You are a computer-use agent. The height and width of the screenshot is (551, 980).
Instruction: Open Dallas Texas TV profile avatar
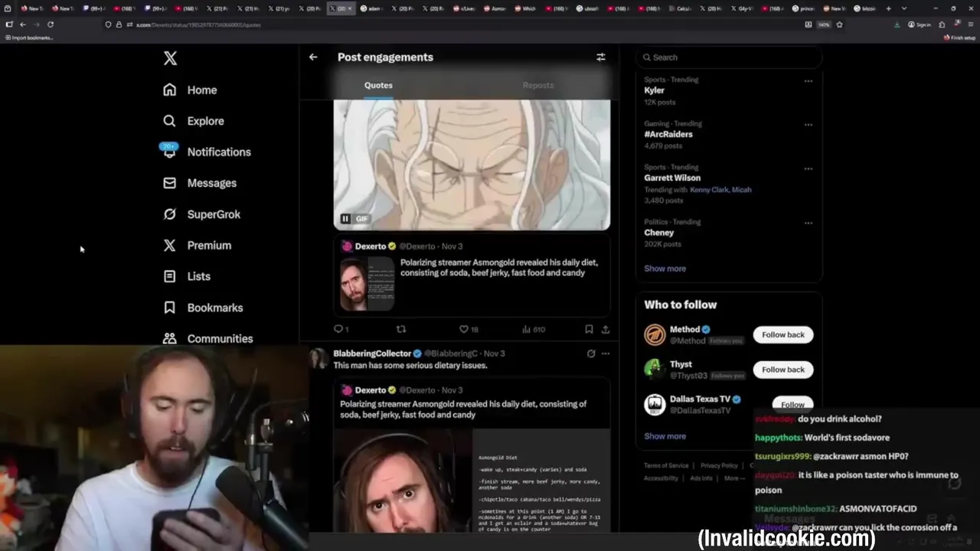pos(655,404)
